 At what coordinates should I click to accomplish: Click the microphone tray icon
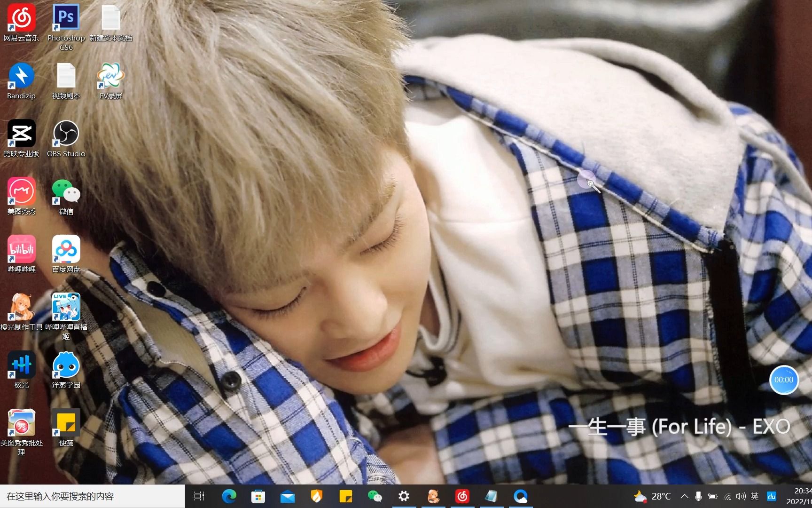698,496
